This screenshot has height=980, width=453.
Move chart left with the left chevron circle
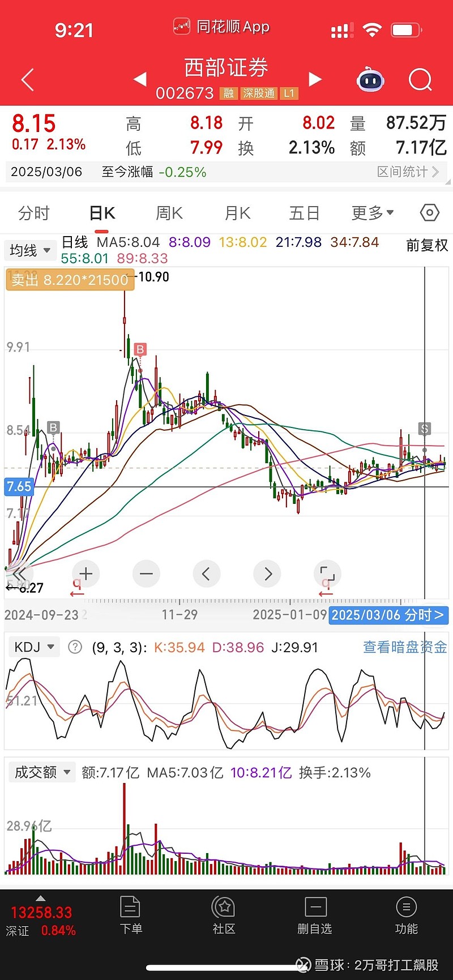click(207, 574)
